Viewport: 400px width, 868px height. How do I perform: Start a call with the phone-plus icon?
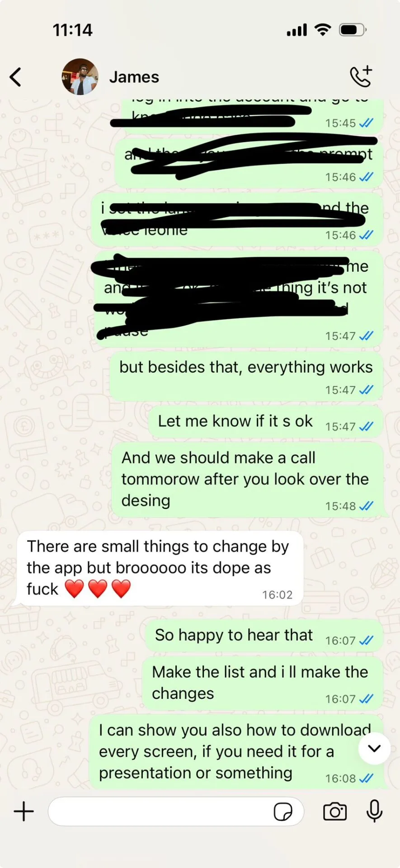[x=361, y=76]
